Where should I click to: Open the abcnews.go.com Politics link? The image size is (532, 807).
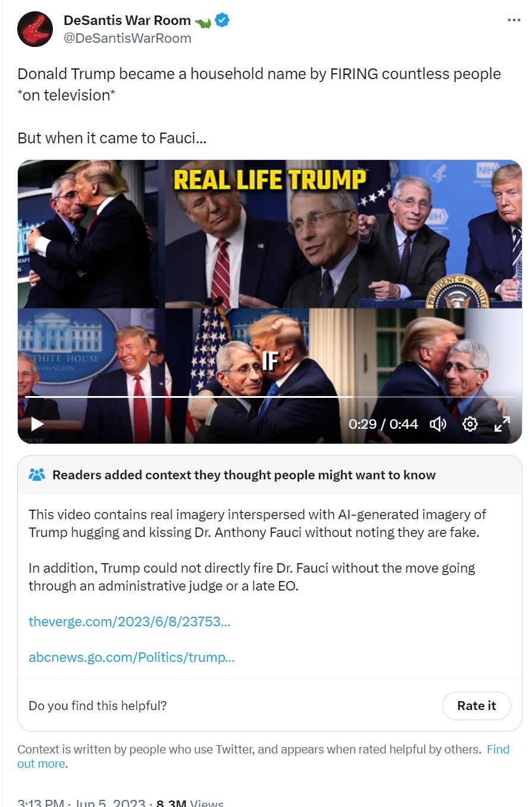[131, 658]
